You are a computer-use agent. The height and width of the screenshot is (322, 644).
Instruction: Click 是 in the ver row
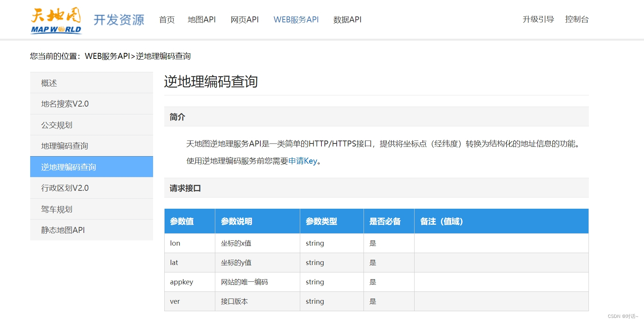(x=389, y=301)
